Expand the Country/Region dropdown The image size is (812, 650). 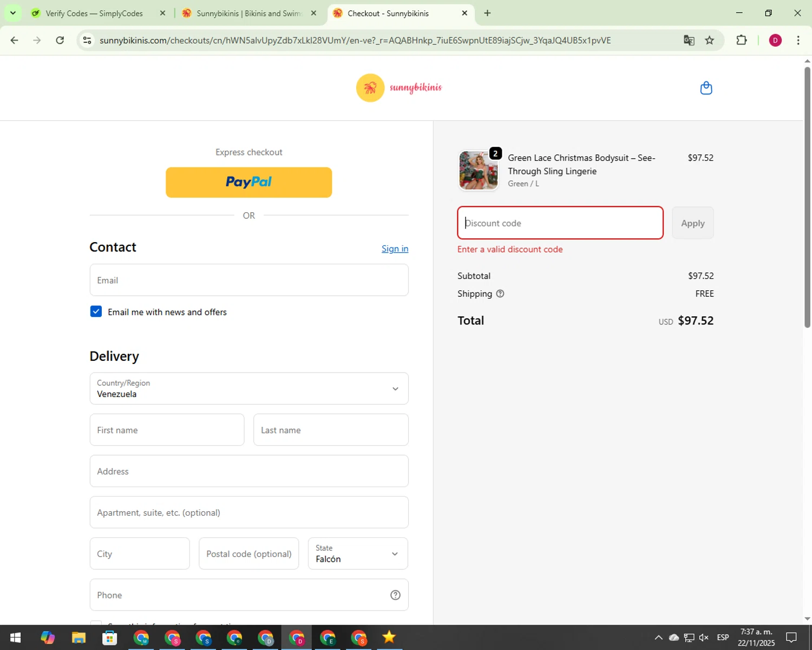point(249,388)
